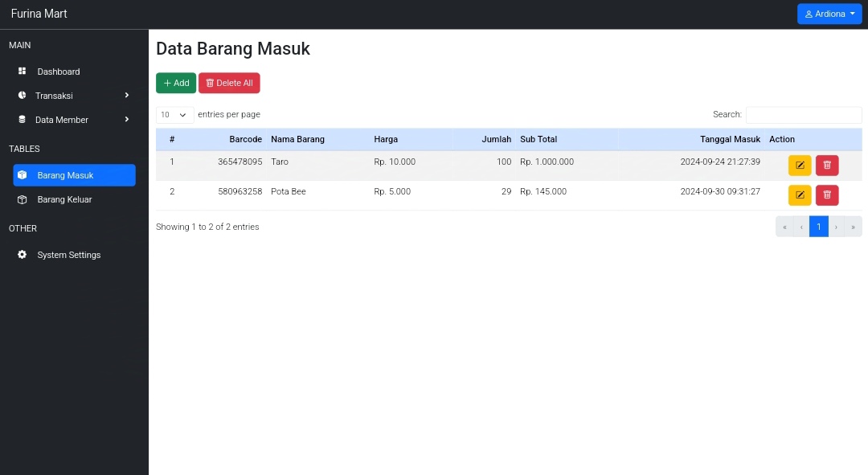Focus the Search input field
868x475 pixels.
tap(803, 115)
